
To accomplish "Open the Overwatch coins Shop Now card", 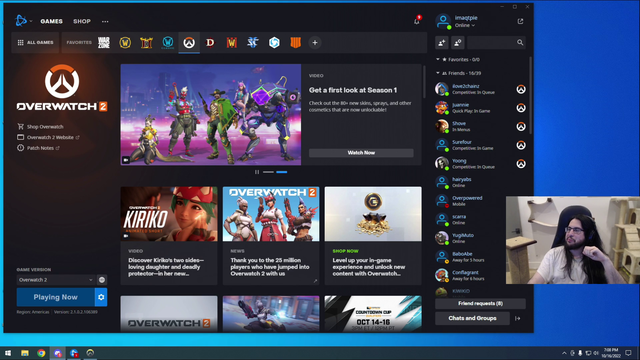I will click(373, 236).
